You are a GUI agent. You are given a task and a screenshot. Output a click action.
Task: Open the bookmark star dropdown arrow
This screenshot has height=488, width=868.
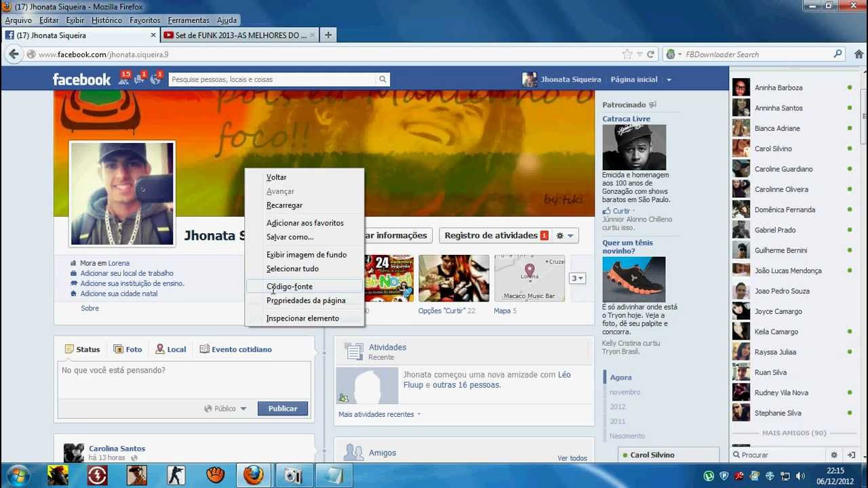pos(639,54)
